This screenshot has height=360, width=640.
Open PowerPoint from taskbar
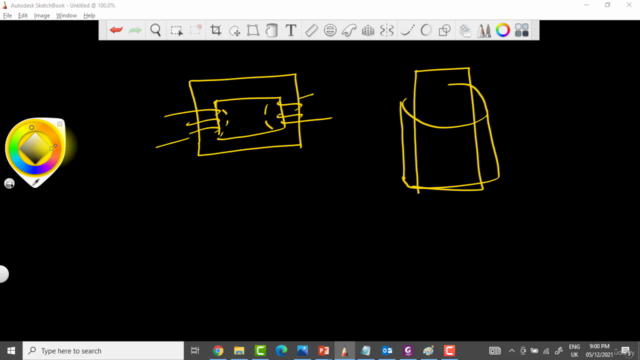tap(324, 351)
